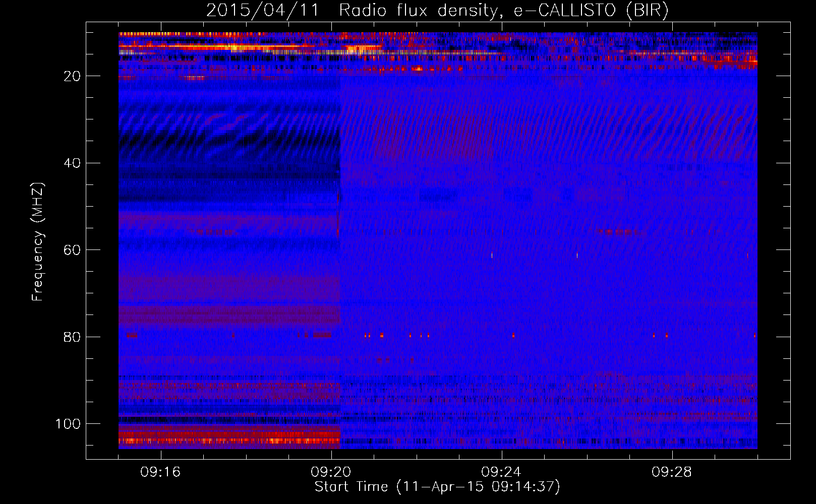Screen dimensions: 816x504
Task: Click the 40 MHz frequency tick label
Action: pyautogui.click(x=73, y=163)
